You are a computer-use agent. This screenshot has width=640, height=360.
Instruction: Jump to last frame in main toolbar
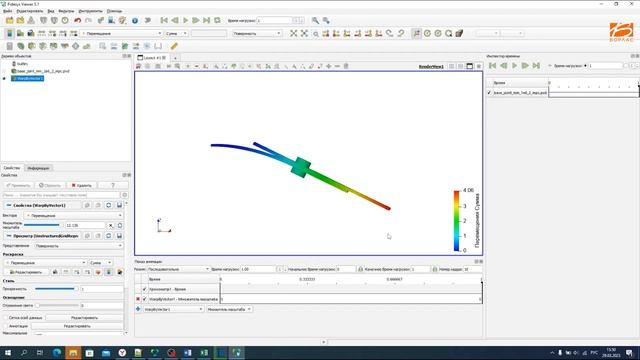point(207,20)
